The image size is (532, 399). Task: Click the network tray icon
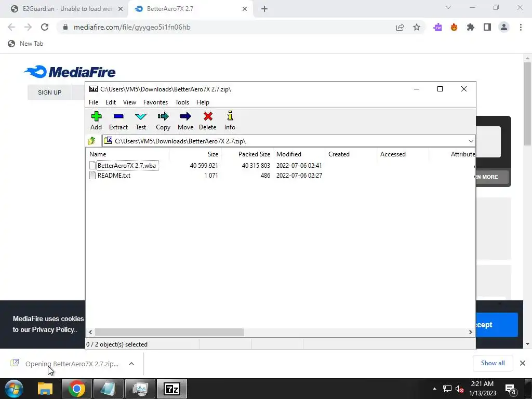[447, 389]
